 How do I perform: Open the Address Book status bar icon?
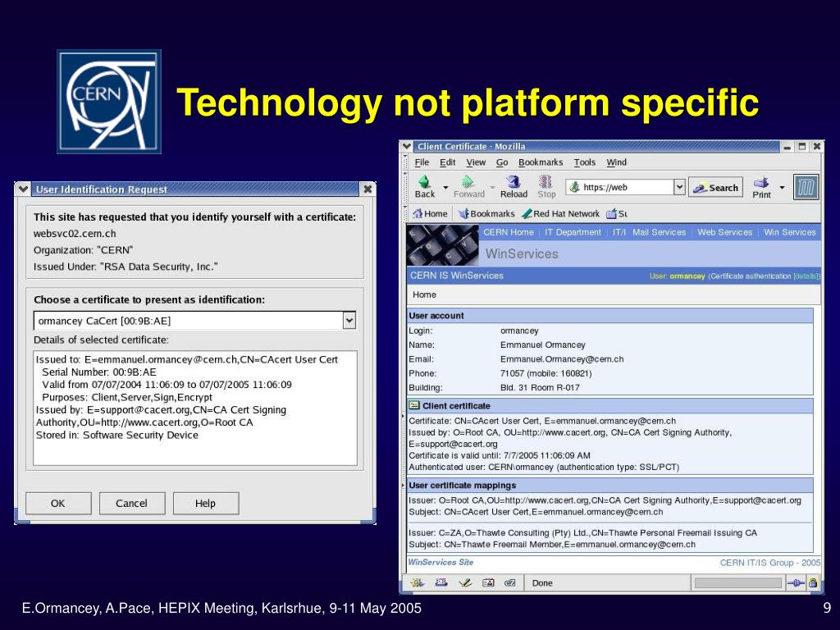[488, 583]
